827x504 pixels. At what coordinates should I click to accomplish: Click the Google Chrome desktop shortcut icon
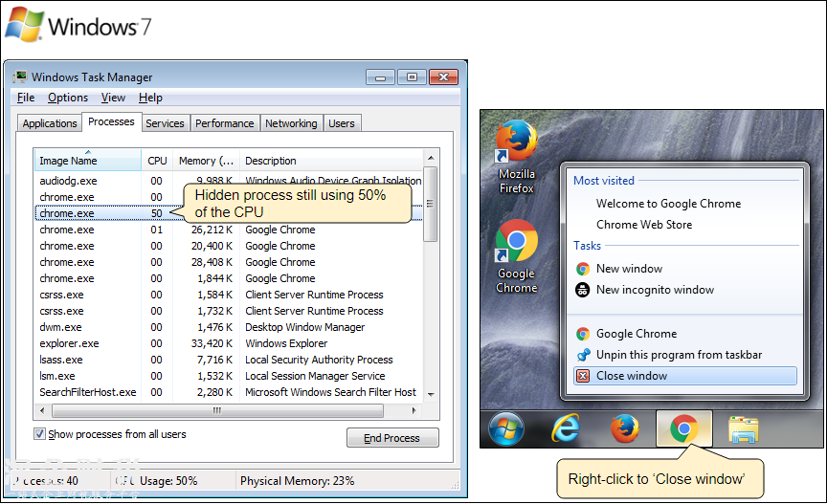coord(516,240)
